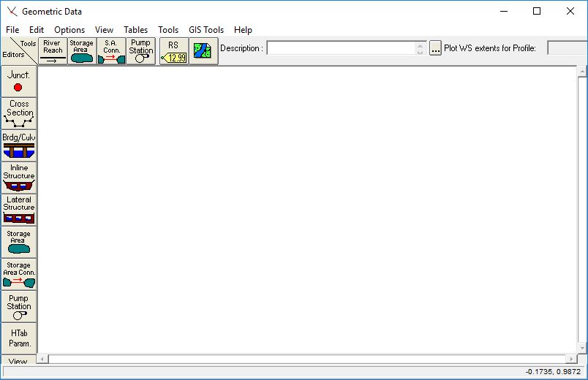Click the Geometric Data title bar icon

pyautogui.click(x=12, y=11)
